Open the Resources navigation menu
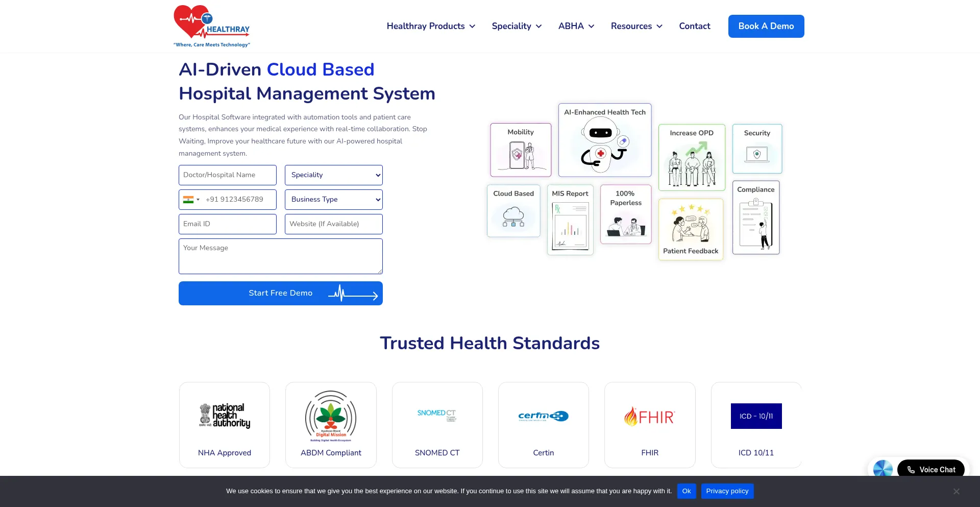Screen dimensions: 980x507 click(636, 26)
